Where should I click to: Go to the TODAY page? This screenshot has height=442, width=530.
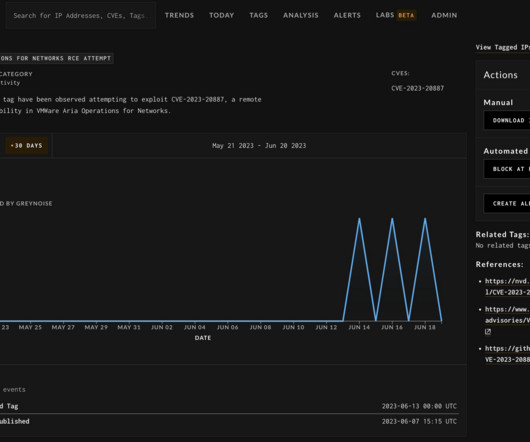[221, 15]
